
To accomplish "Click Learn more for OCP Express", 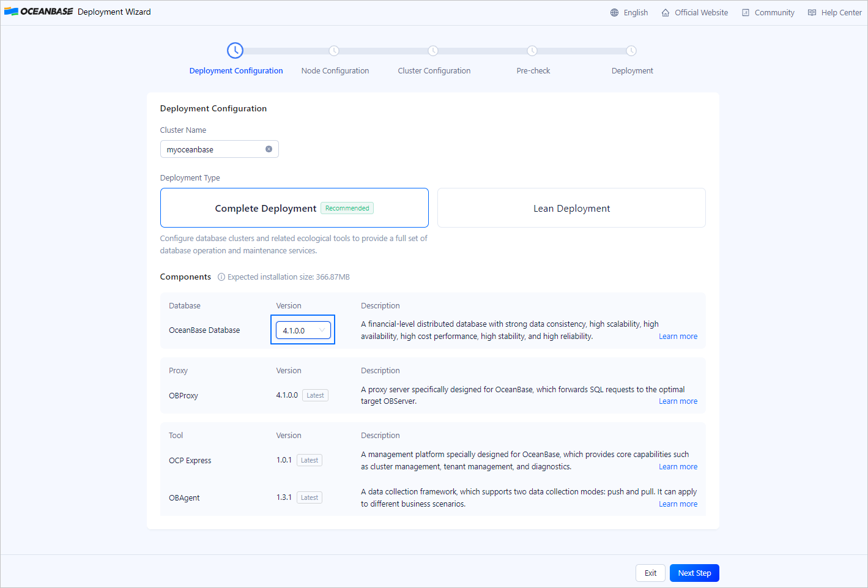I will [x=678, y=467].
